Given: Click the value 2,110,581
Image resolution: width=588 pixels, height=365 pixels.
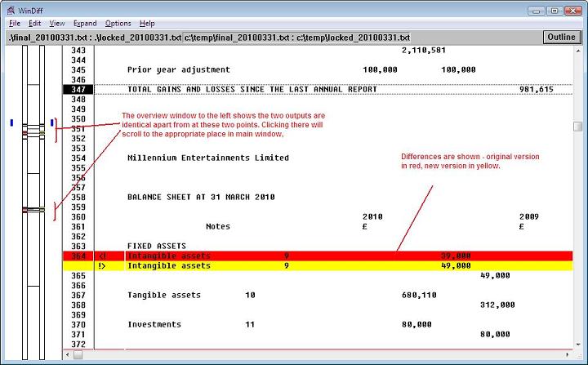Looking at the screenshot, I should point(424,51).
